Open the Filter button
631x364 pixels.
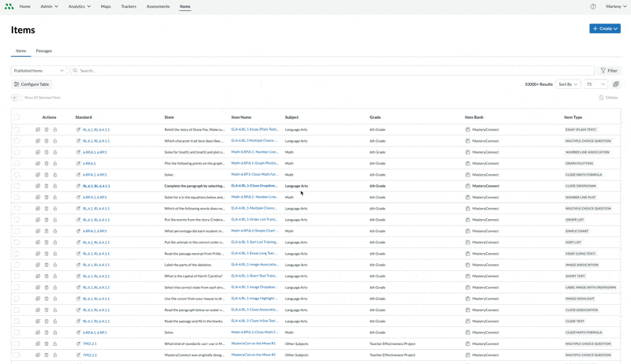tap(609, 71)
